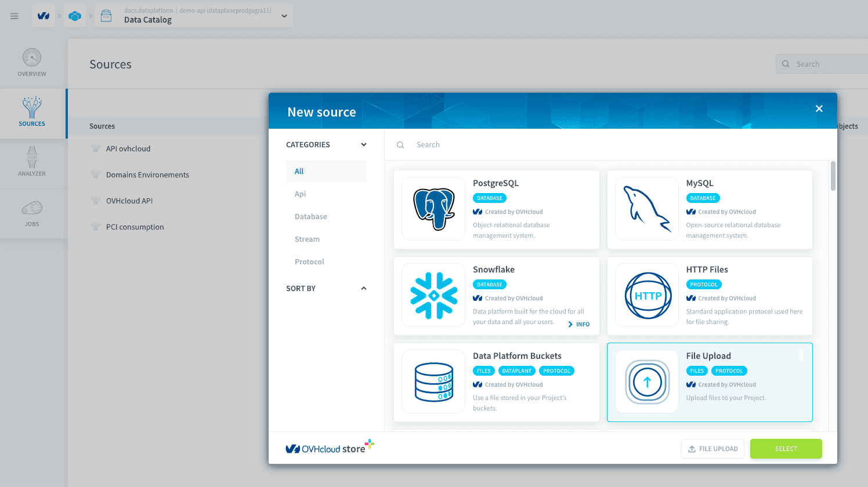This screenshot has width=868, height=487.
Task: Click the Data Platform Buckets title
Action: tap(517, 356)
